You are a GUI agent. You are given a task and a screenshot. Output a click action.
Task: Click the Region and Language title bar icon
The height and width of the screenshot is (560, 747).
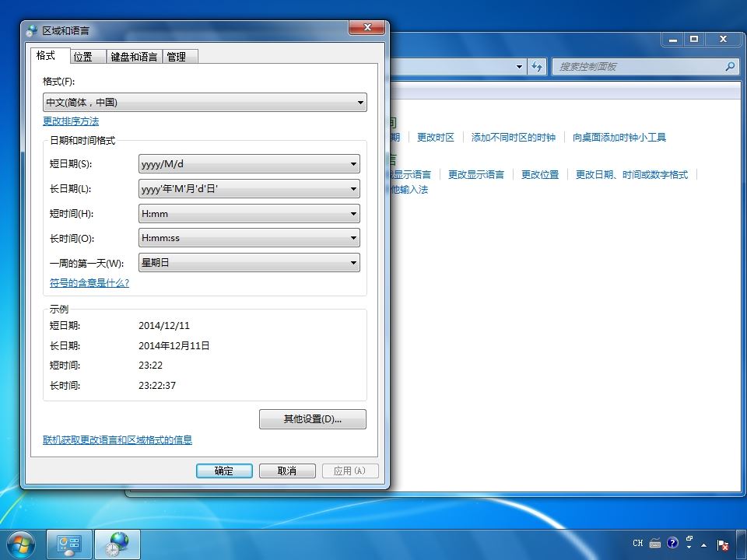coord(31,31)
